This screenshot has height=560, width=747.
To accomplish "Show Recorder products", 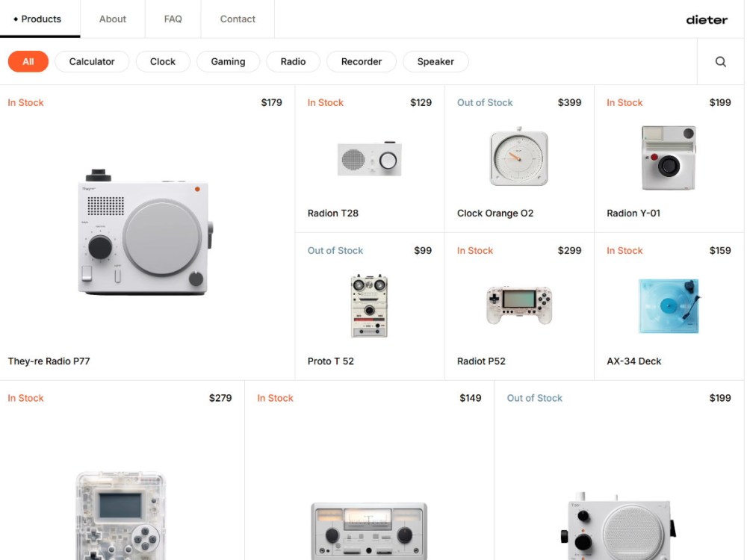I will pos(362,61).
